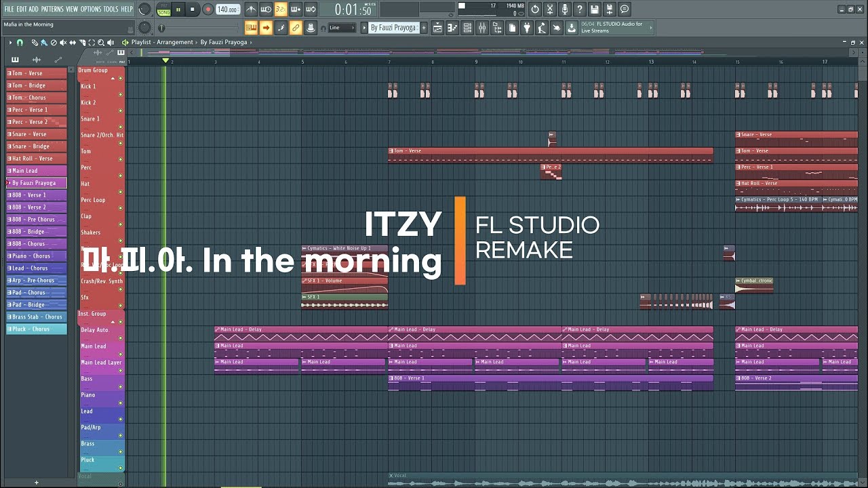Click the Arrangement breadcrumb dropdown
Image resolution: width=868 pixels, height=488 pixels.
pyautogui.click(x=175, y=42)
